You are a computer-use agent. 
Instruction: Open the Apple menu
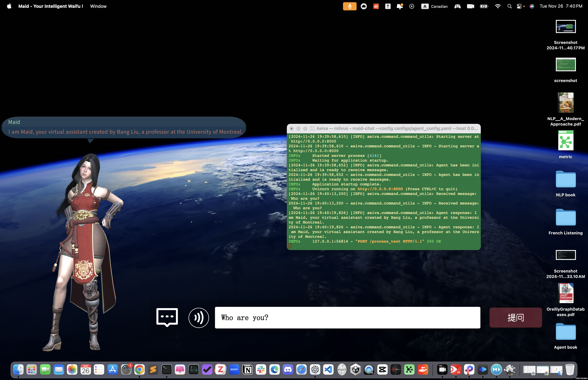(x=9, y=6)
